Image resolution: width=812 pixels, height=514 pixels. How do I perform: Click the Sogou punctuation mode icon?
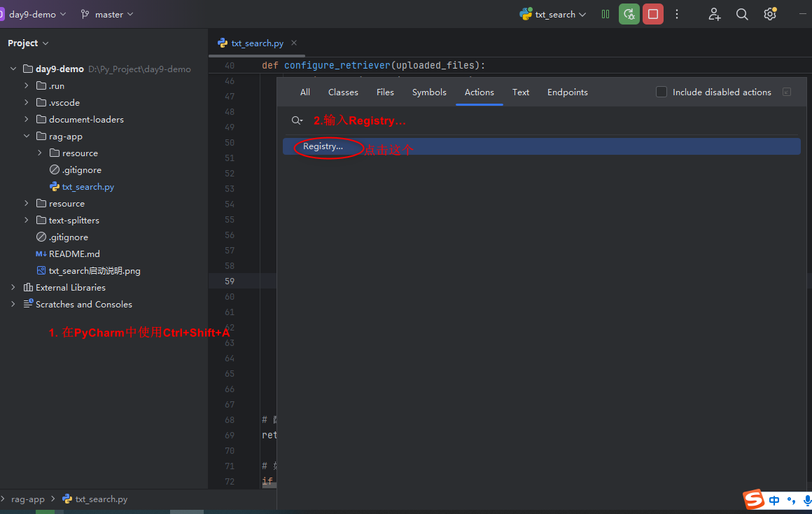[791, 501]
